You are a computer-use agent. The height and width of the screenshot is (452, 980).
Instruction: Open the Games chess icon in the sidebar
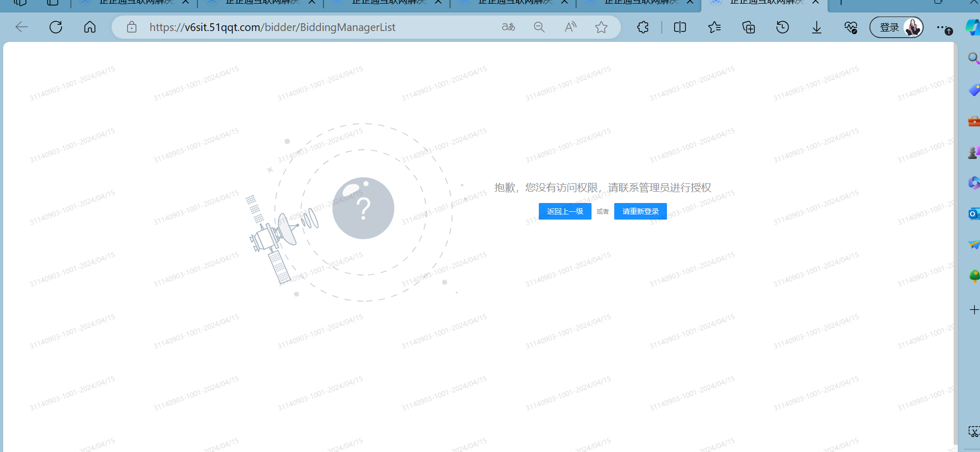[x=974, y=152]
